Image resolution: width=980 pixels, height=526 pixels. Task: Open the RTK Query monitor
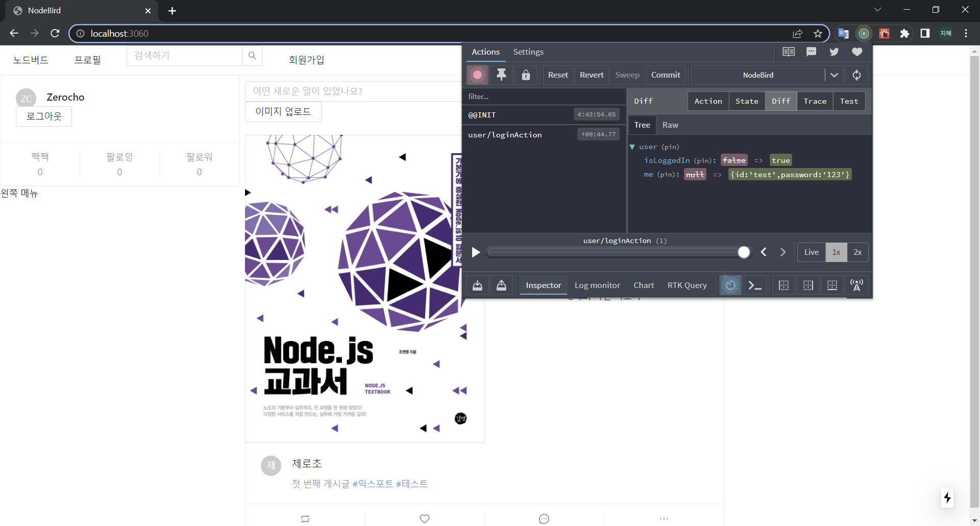coord(687,285)
